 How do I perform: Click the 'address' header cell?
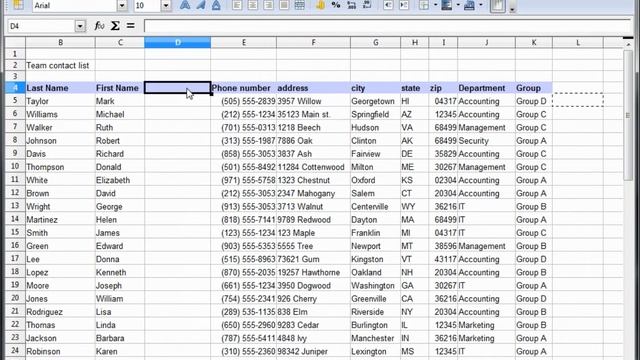[x=313, y=88]
